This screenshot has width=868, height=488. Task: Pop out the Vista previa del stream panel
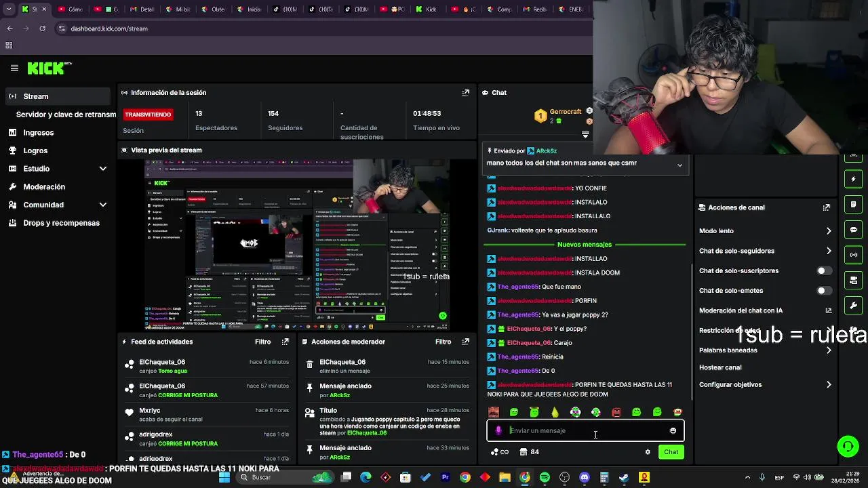click(465, 150)
